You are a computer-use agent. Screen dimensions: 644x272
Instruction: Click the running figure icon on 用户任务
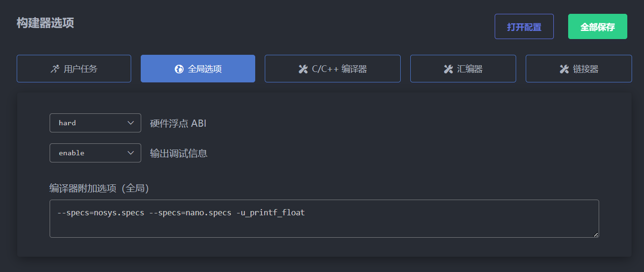tap(55, 69)
